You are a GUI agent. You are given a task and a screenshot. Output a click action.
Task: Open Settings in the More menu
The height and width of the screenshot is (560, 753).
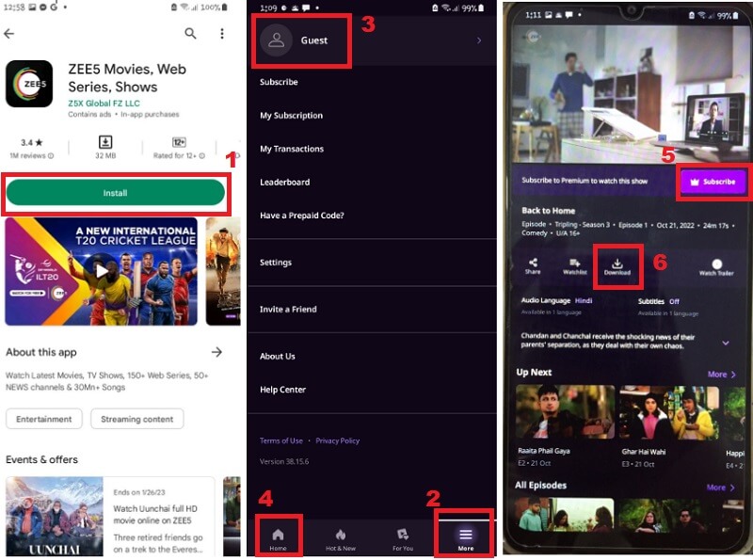pyautogui.click(x=276, y=263)
